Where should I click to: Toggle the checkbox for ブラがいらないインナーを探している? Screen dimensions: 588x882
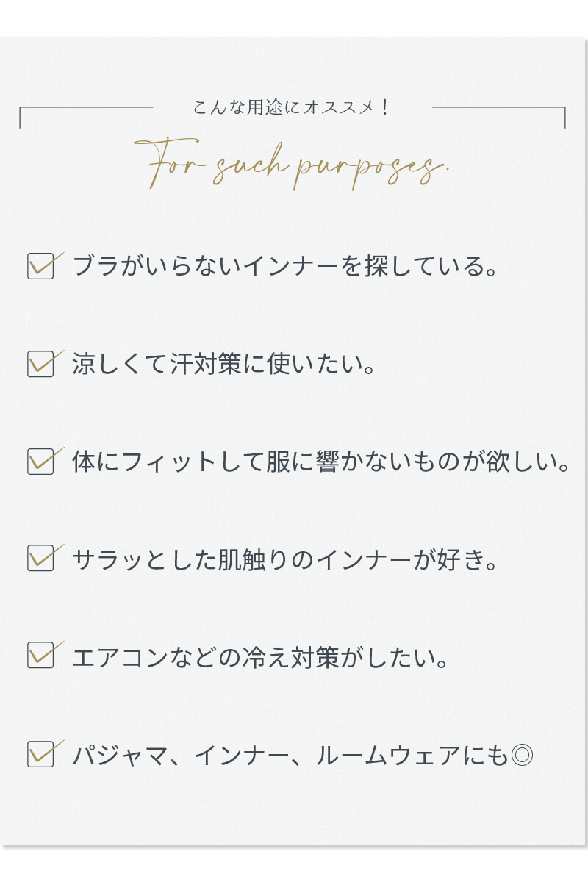pos(40,266)
